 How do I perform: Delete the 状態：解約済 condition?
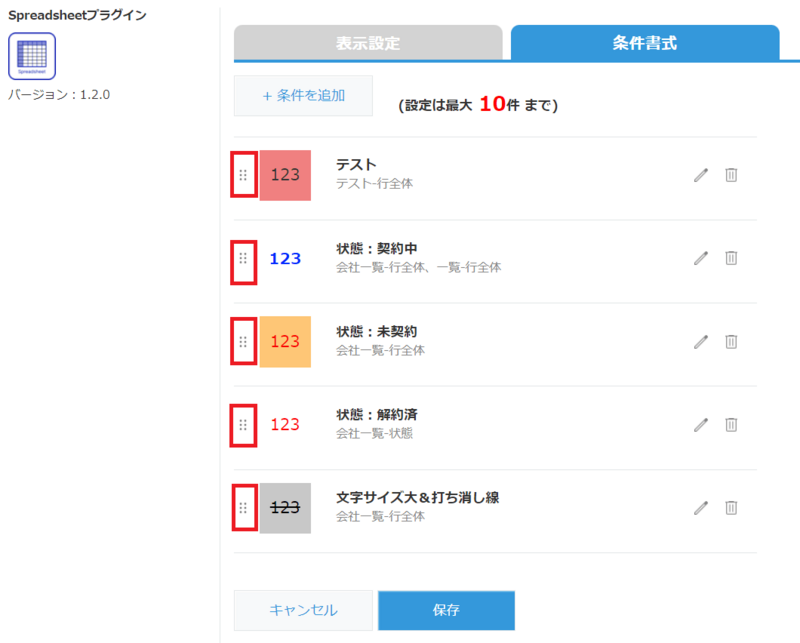tap(731, 424)
